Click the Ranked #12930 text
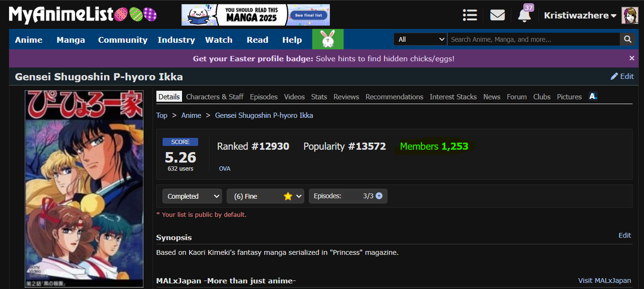 click(253, 147)
